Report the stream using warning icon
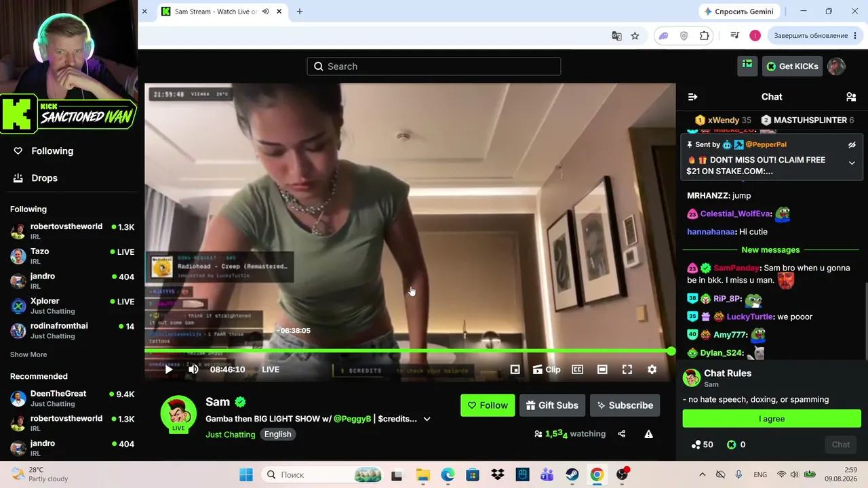868x488 pixels. click(648, 434)
